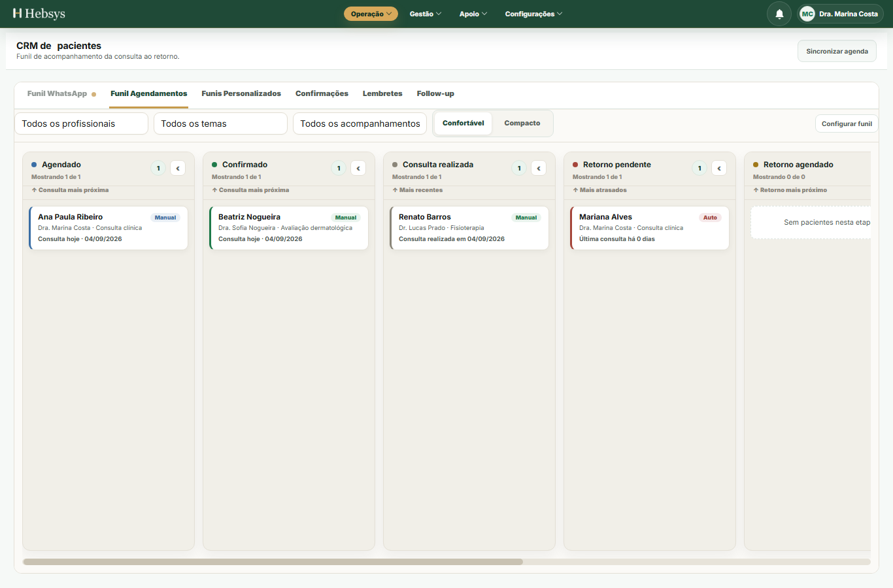Click the Manual badge on Beatriz Nogueira
Screen dimensions: 893x588
[346, 218]
